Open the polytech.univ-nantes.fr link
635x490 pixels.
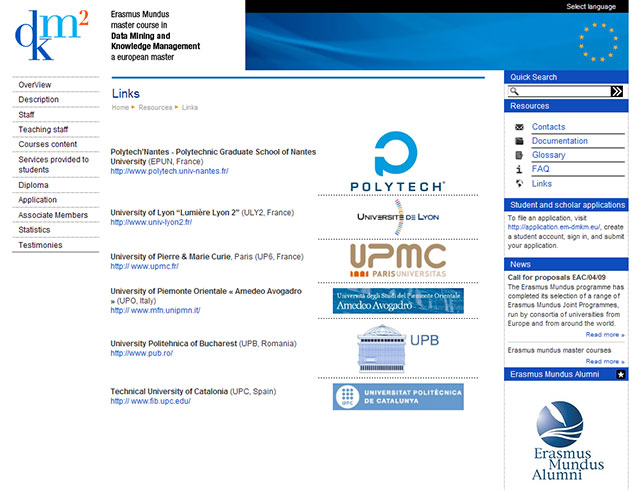point(169,171)
